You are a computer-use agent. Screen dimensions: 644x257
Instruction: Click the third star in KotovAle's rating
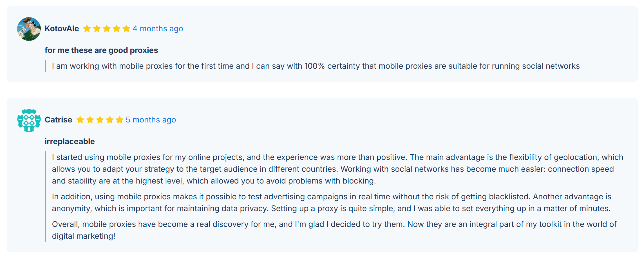tap(107, 29)
